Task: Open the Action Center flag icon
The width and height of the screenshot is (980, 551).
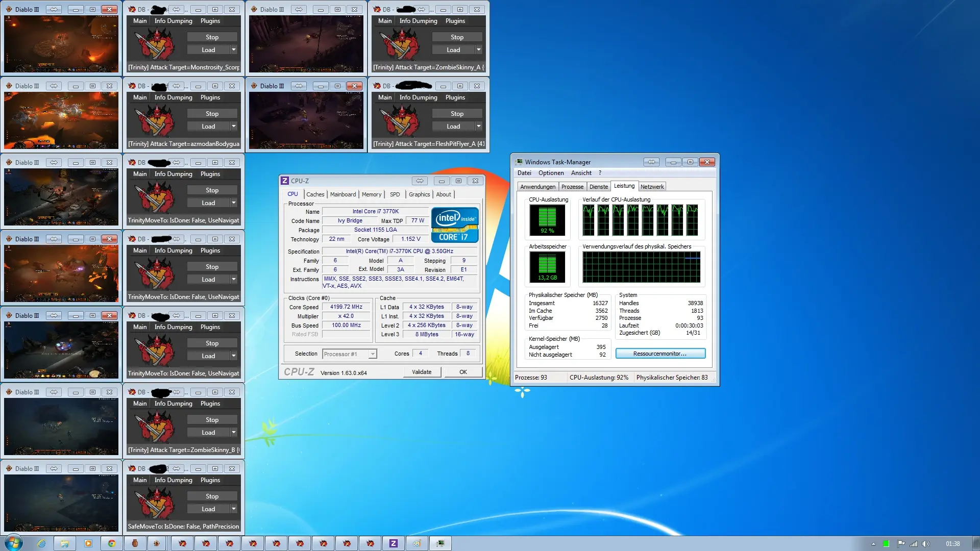Action: (x=901, y=544)
